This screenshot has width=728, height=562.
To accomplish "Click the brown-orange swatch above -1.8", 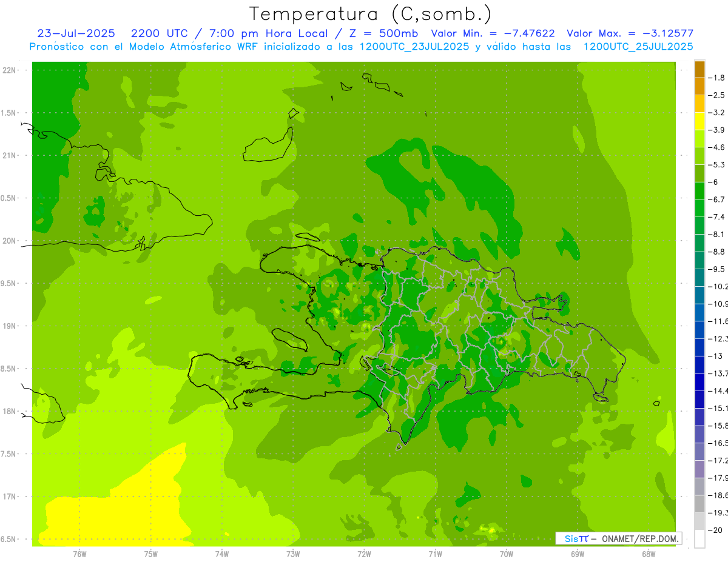I will coord(699,69).
